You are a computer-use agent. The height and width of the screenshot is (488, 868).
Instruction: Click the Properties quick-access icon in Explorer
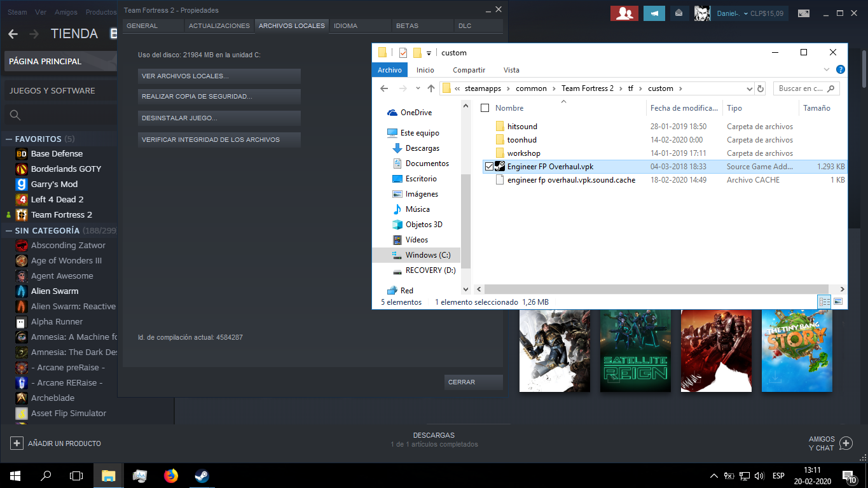point(403,53)
